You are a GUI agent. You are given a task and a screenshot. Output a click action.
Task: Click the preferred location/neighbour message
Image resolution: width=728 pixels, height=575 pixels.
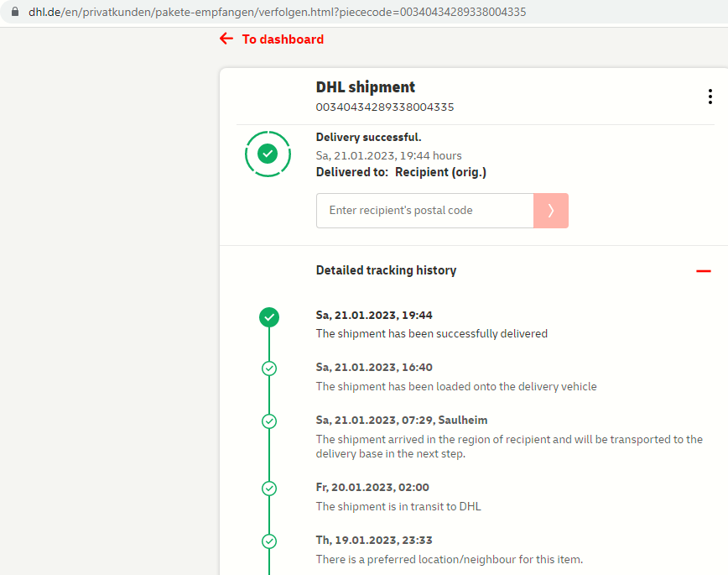point(449,559)
